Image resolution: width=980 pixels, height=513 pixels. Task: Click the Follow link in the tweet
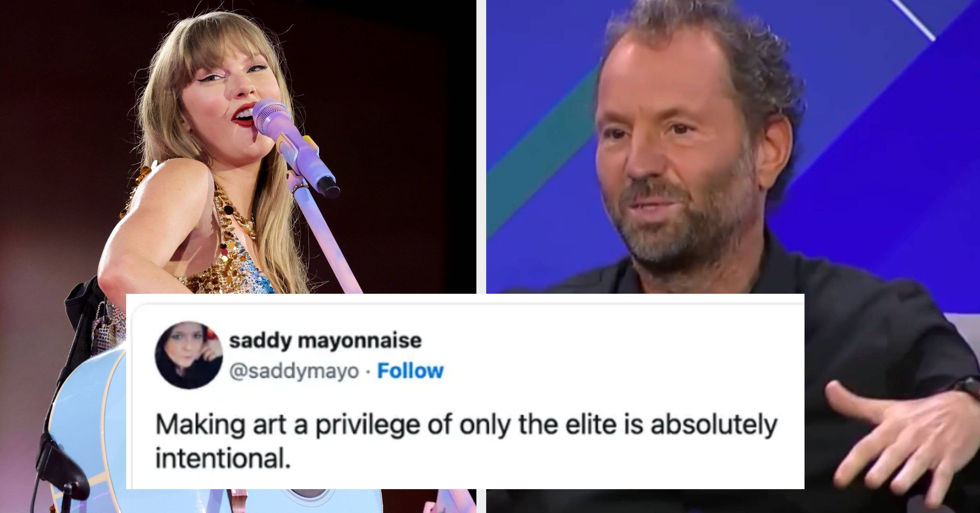pyautogui.click(x=410, y=371)
